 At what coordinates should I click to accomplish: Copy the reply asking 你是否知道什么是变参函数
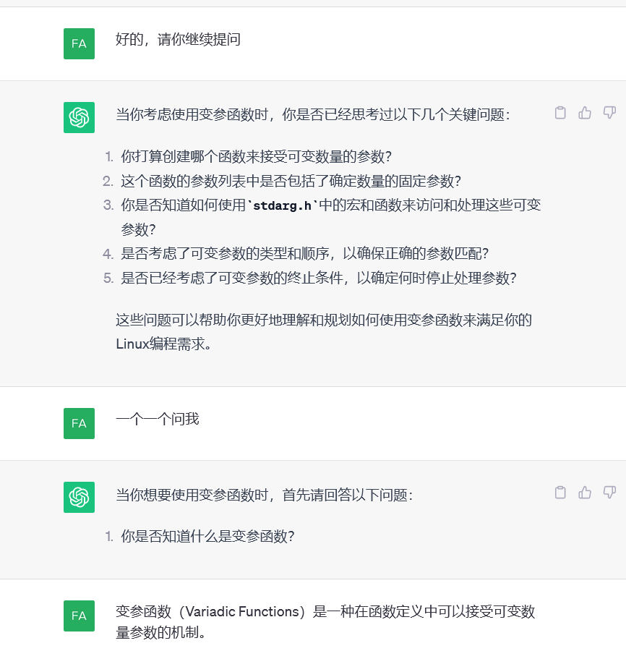(x=560, y=493)
